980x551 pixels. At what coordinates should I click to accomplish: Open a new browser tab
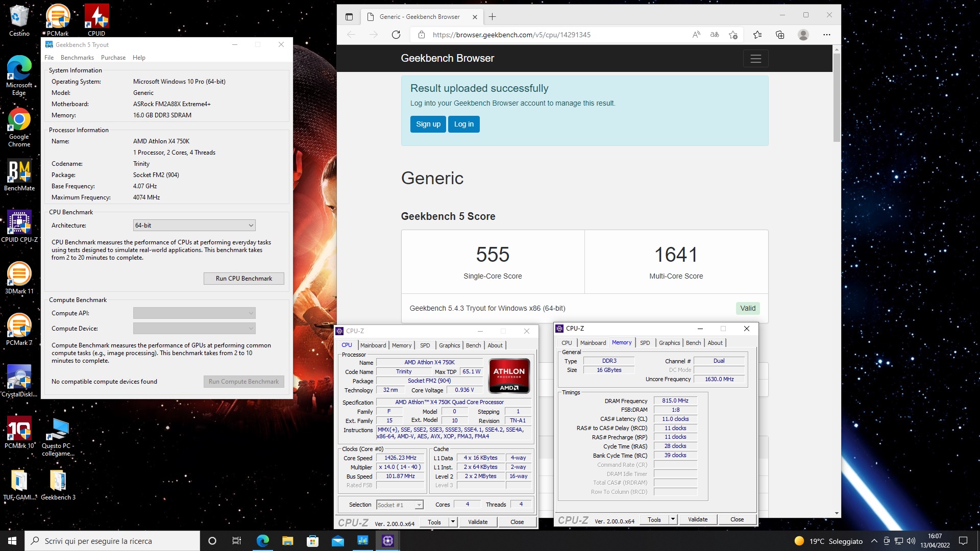click(x=492, y=17)
